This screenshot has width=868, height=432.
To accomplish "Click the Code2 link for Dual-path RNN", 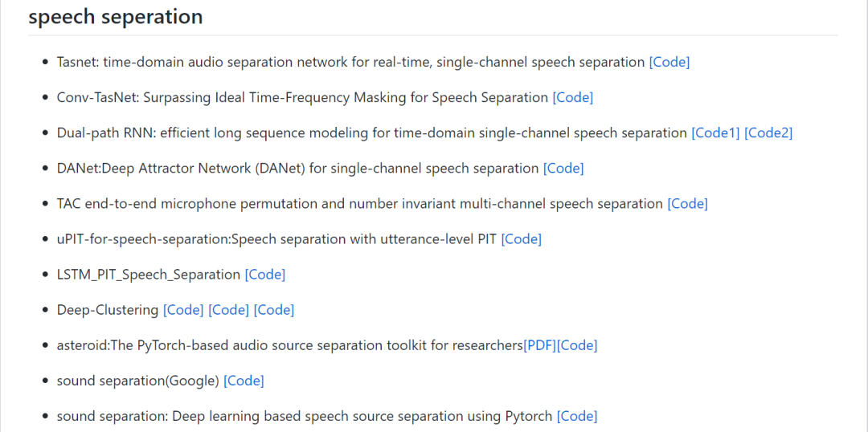I will point(768,132).
